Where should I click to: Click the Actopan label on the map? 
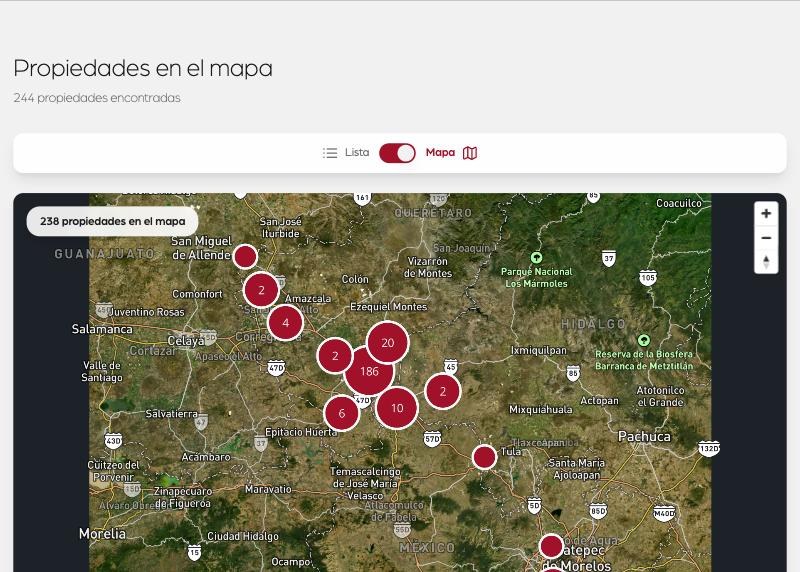599,401
